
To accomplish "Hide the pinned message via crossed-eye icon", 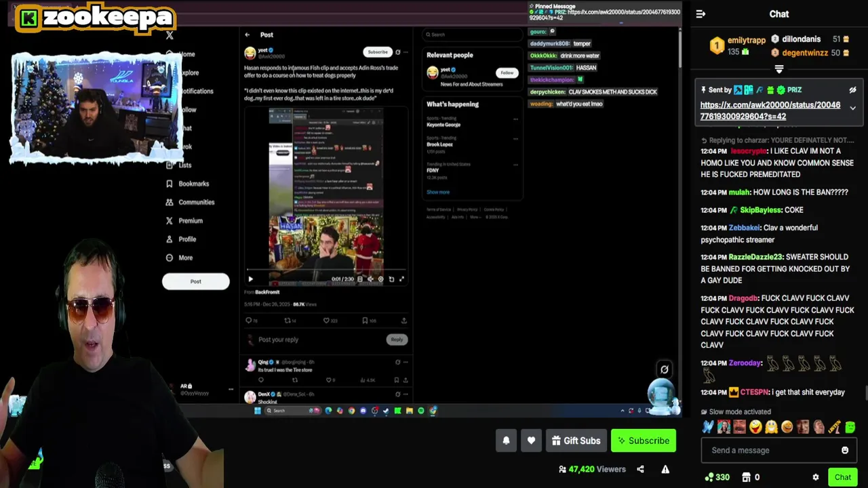I will click(x=852, y=89).
